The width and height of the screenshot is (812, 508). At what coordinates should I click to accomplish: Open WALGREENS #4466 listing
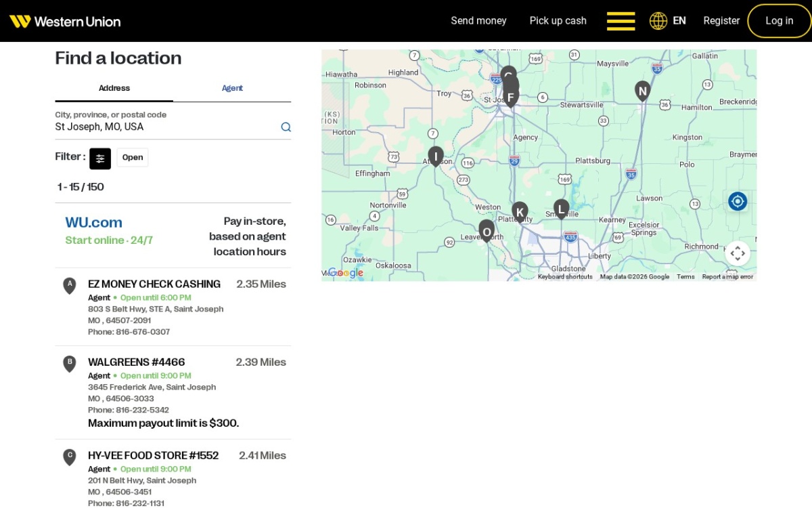click(136, 362)
